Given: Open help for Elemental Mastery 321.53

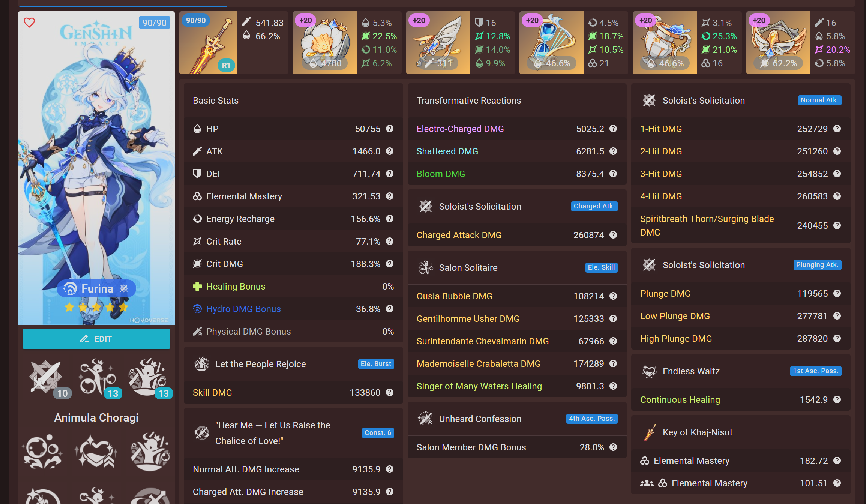Looking at the screenshot, I should coord(390,196).
